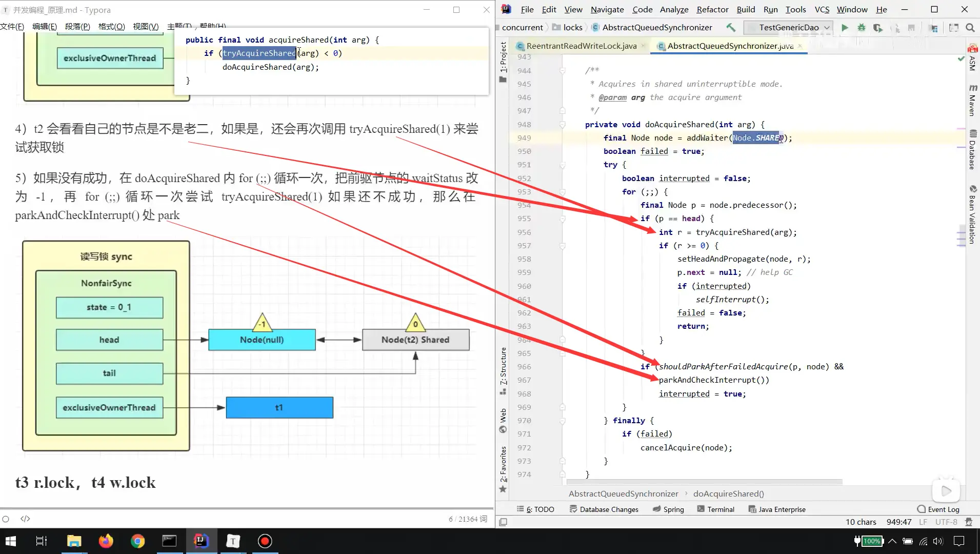Image resolution: width=980 pixels, height=554 pixels.
Task: Click doAcquireShared() in editor breadcrumb
Action: click(x=728, y=493)
